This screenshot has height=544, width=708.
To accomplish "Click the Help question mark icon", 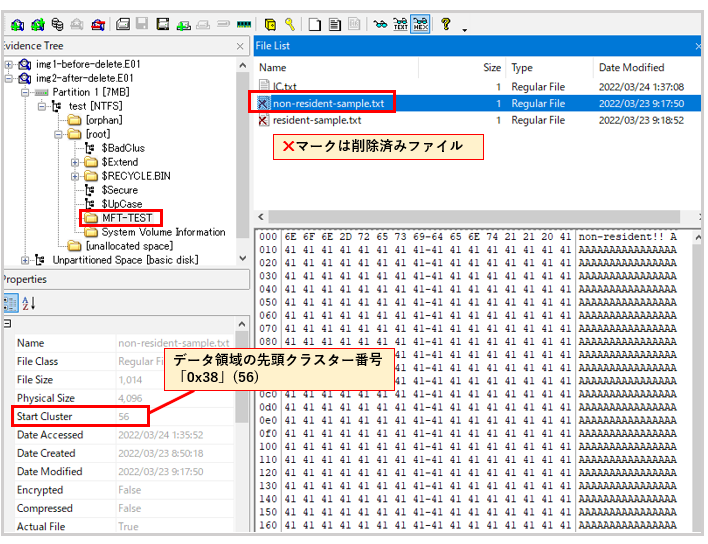I will [446, 24].
